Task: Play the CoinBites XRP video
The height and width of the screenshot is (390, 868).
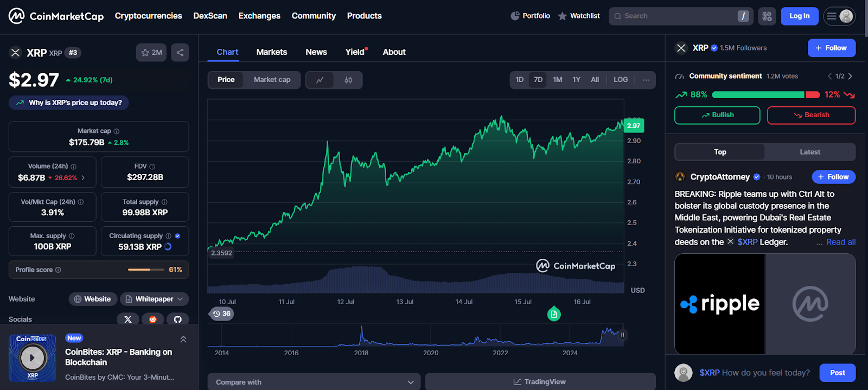Action: coord(32,358)
